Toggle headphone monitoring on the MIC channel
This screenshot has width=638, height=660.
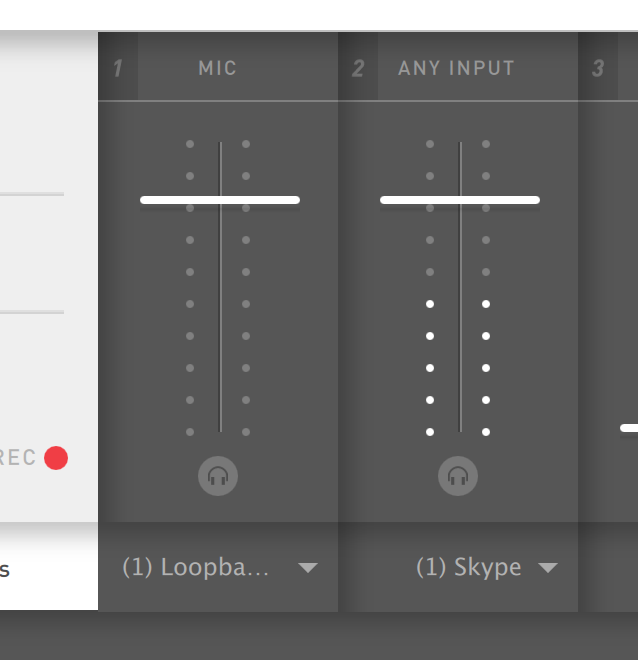[x=218, y=476]
